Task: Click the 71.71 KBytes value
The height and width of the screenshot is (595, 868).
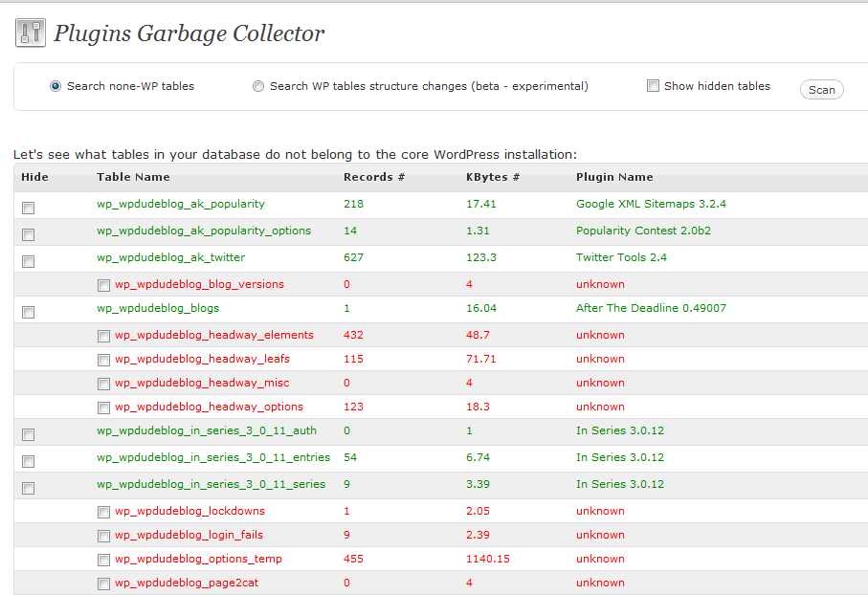Action: click(481, 360)
